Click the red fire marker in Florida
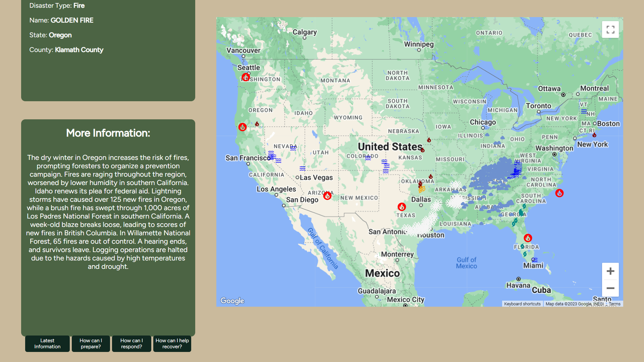This screenshot has height=362, width=644. click(528, 238)
